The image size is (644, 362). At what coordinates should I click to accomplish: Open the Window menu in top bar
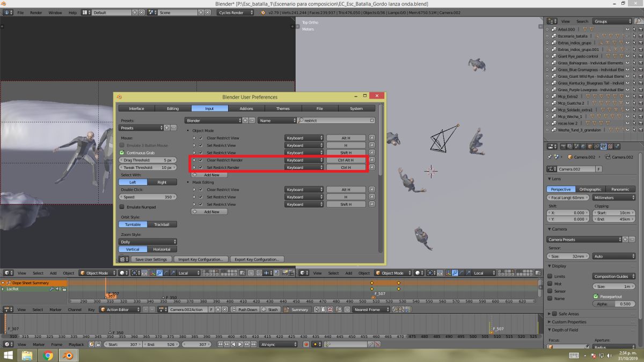[x=55, y=12]
